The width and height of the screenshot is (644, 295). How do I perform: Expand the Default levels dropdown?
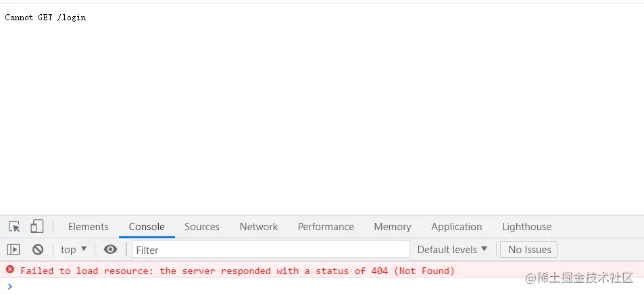(x=452, y=250)
